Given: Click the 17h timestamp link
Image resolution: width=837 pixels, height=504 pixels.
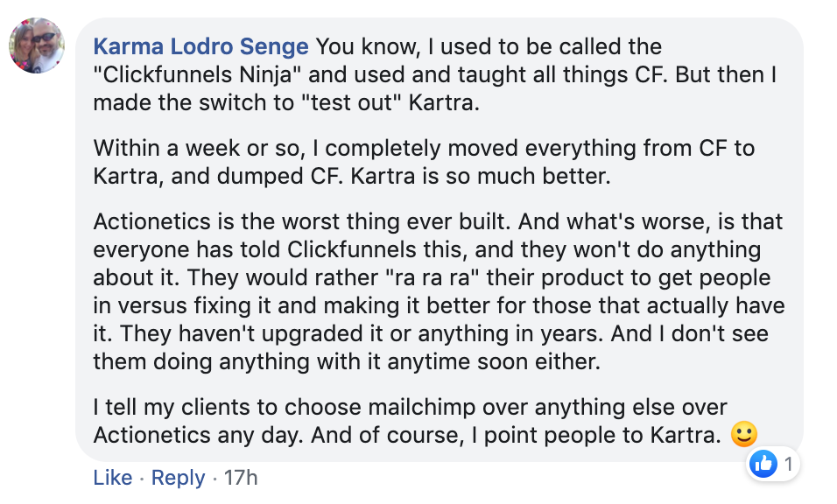Looking at the screenshot, I should click(240, 478).
